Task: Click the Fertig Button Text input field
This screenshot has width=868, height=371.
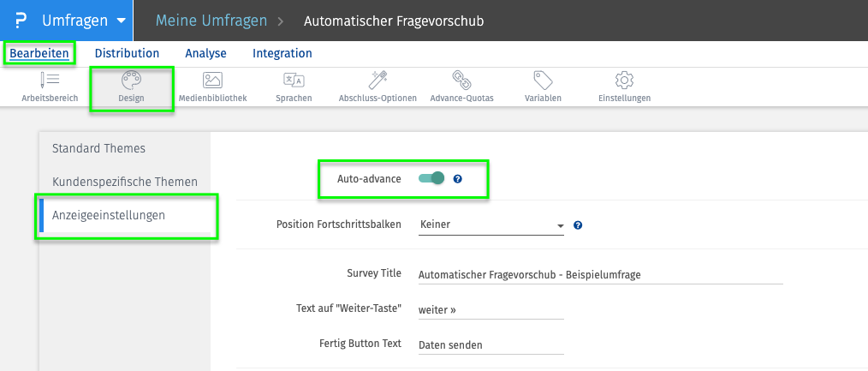Action: 491,345
